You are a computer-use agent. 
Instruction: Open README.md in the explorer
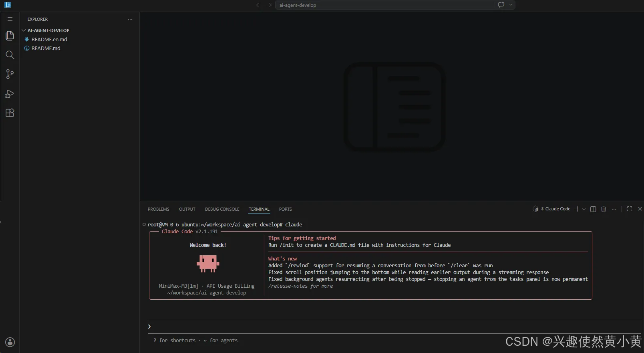click(x=46, y=48)
